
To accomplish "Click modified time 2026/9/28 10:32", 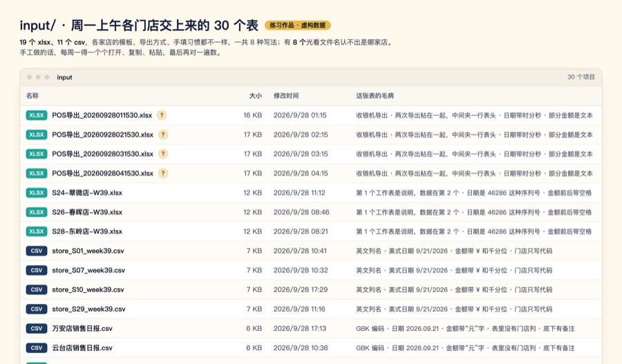I will pos(301,271).
